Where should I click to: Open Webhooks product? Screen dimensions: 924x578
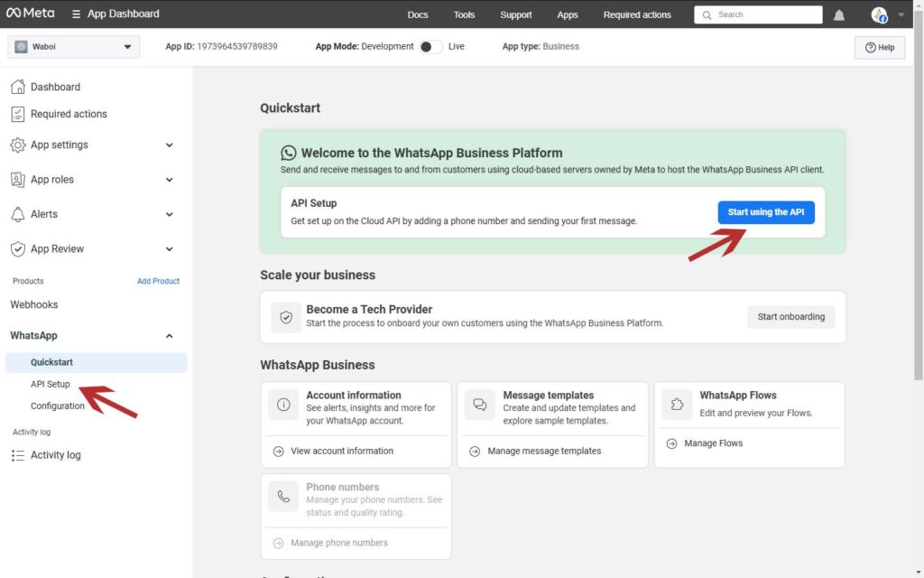click(x=34, y=305)
